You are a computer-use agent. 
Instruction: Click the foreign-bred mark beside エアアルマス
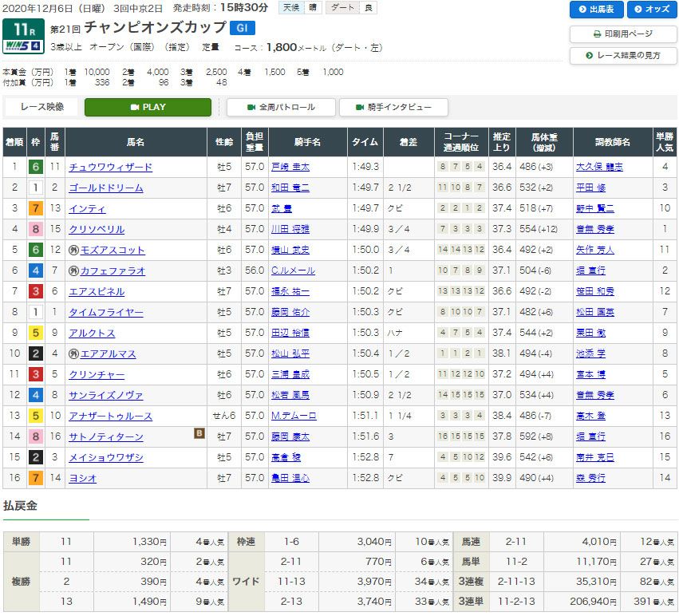[x=74, y=354]
